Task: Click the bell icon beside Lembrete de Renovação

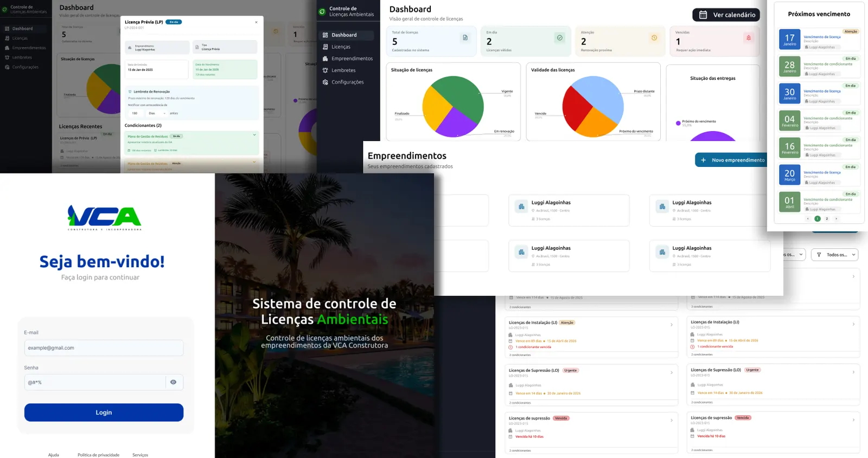Action: 130,92
